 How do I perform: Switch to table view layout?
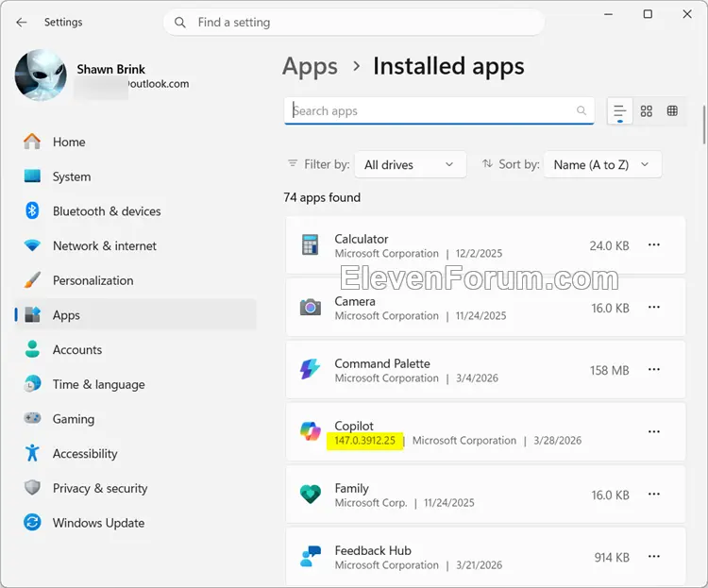[672, 110]
